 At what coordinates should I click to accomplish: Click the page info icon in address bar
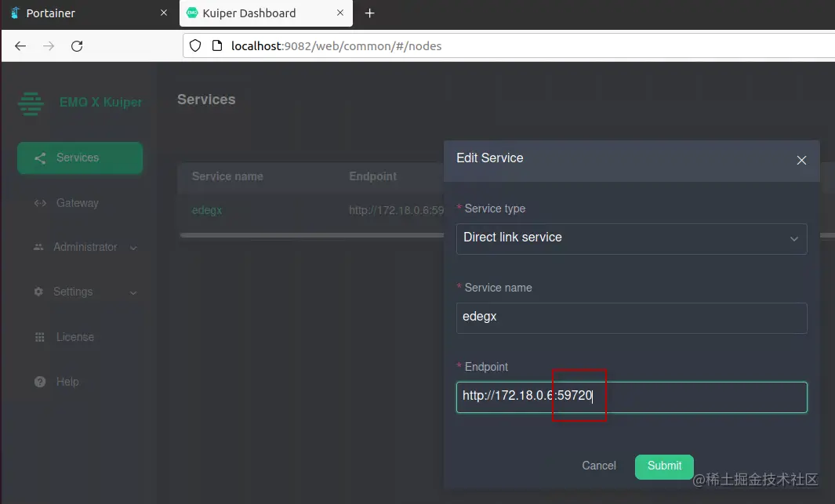[216, 45]
